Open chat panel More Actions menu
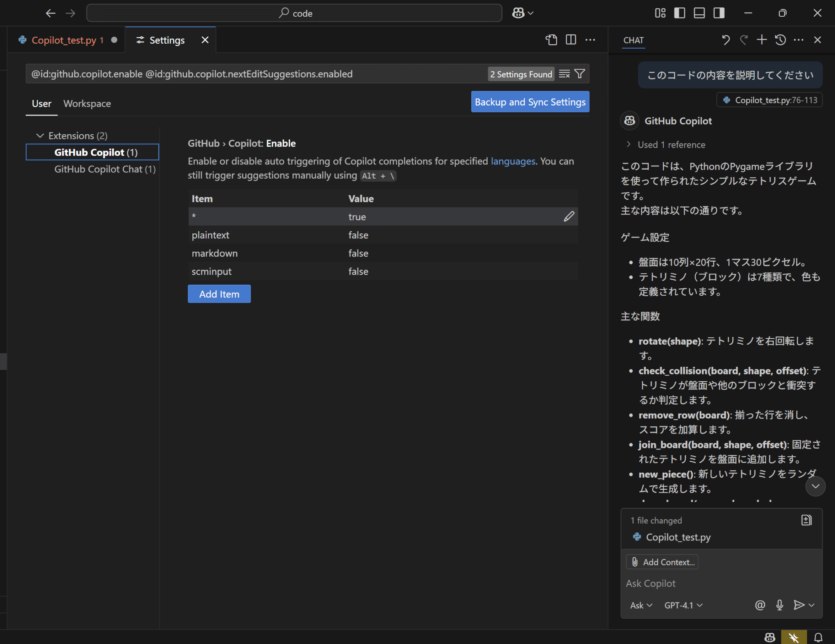 799,40
